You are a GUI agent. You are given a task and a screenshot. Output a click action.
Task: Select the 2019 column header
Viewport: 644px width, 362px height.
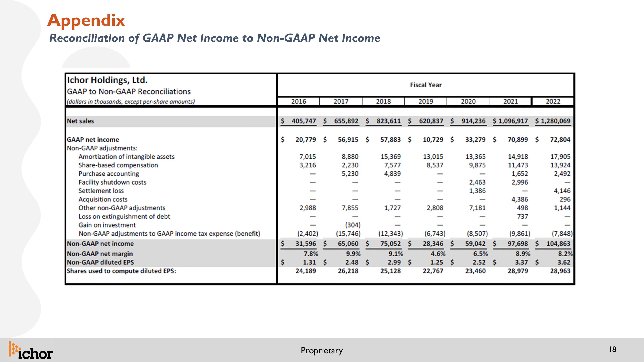pos(426,101)
